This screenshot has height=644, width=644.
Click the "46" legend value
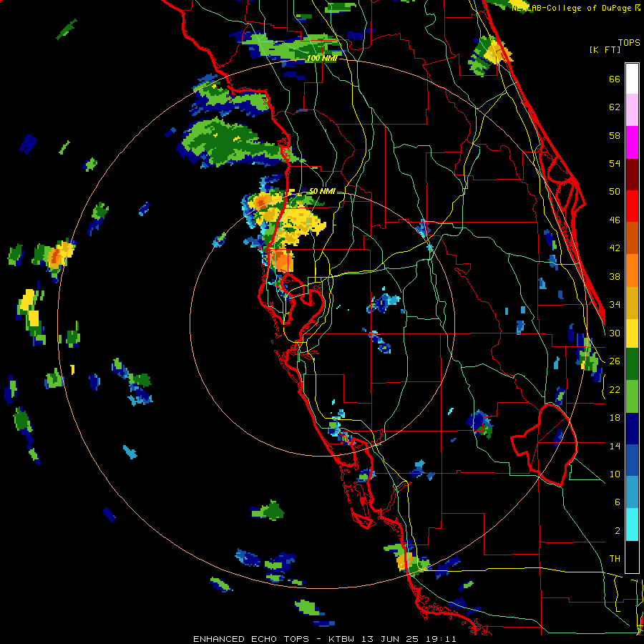click(x=615, y=220)
